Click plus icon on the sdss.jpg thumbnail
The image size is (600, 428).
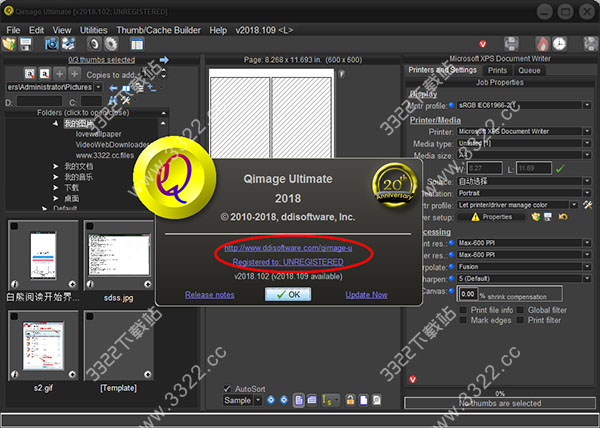(148, 284)
